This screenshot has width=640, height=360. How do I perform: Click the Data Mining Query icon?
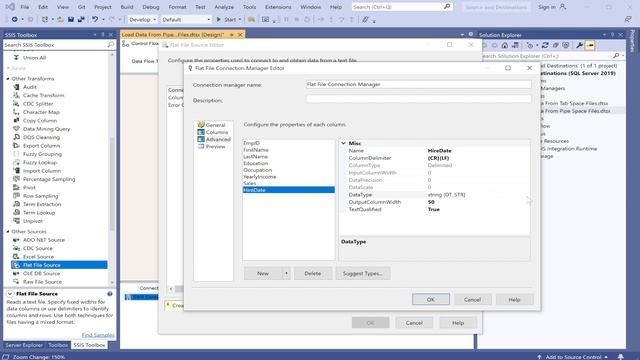point(16,129)
